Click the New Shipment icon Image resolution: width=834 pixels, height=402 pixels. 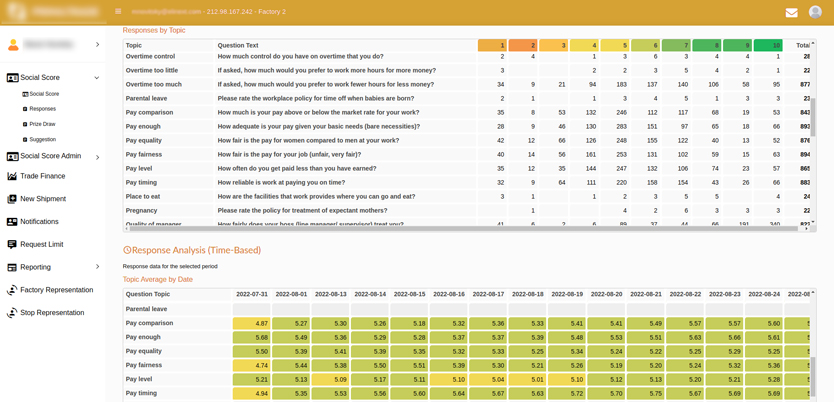point(12,199)
